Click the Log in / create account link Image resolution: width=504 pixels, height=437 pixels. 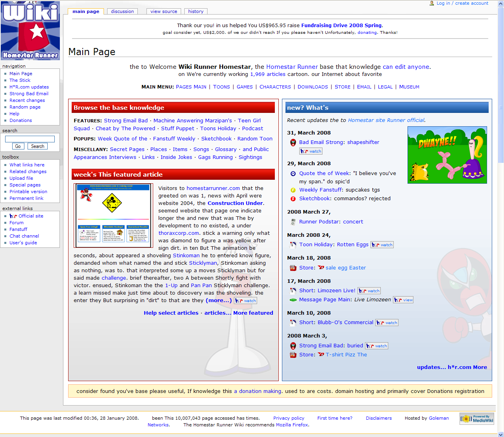click(x=462, y=3)
